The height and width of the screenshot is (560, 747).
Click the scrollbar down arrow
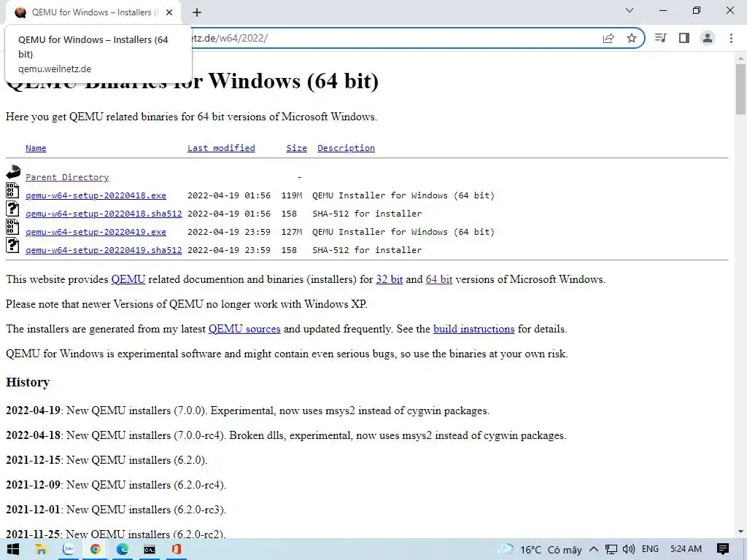tap(740, 532)
